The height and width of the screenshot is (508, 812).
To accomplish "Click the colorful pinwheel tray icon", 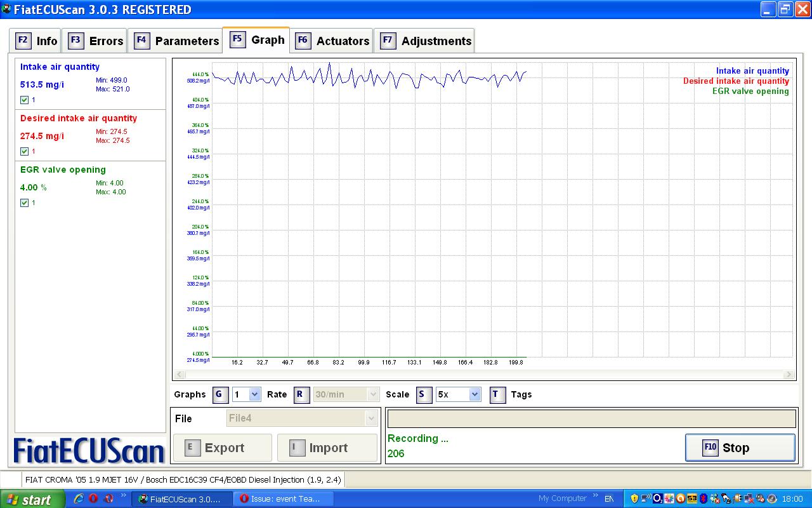I will point(669,498).
